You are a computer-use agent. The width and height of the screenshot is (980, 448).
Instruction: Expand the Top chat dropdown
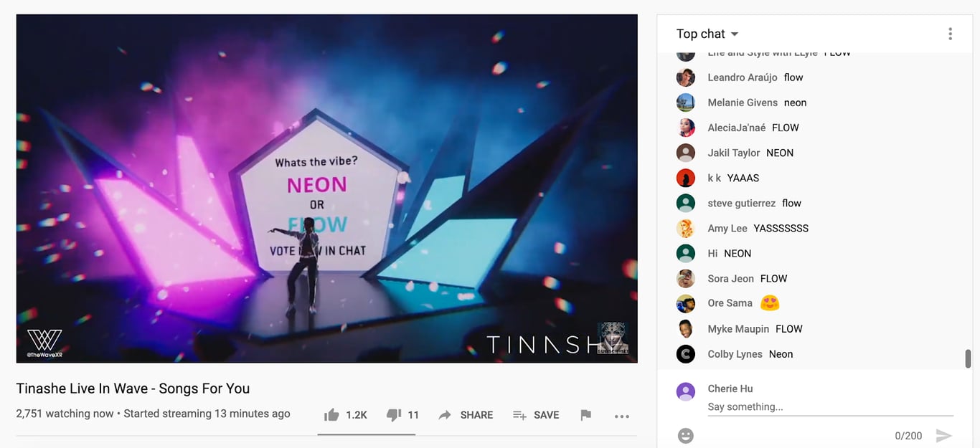click(707, 34)
